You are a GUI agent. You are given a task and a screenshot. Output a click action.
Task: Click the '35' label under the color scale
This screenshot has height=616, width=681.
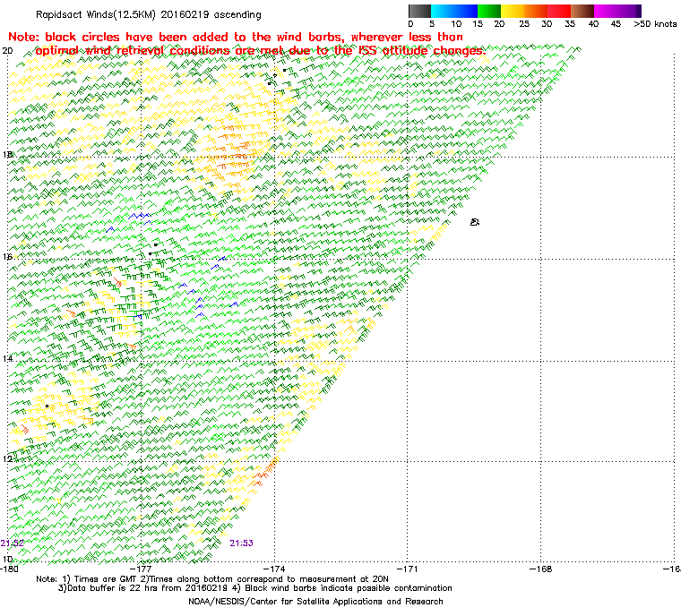(570, 24)
